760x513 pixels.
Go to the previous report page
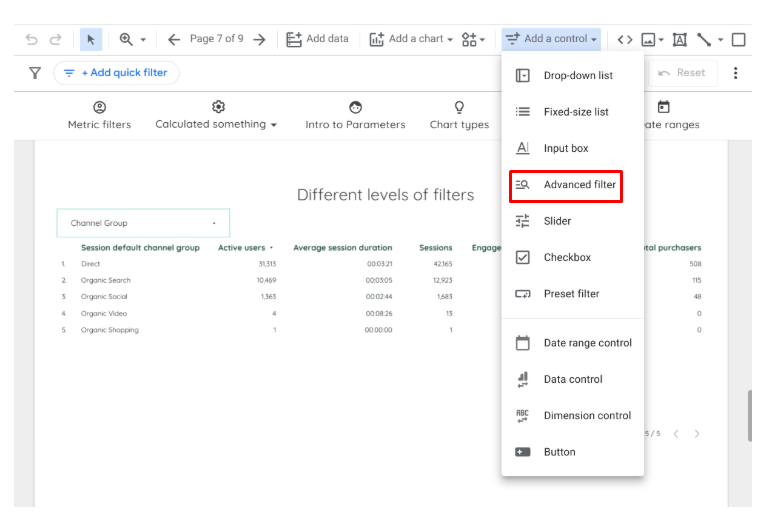(x=174, y=39)
